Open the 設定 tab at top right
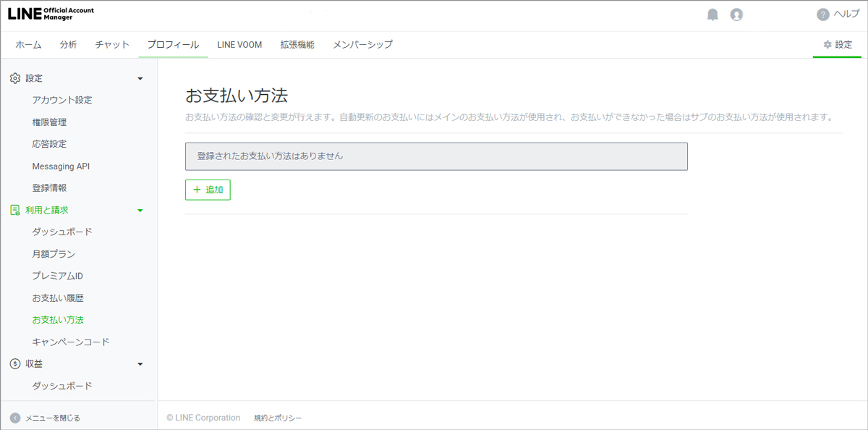The height and width of the screenshot is (430, 868). tap(838, 45)
